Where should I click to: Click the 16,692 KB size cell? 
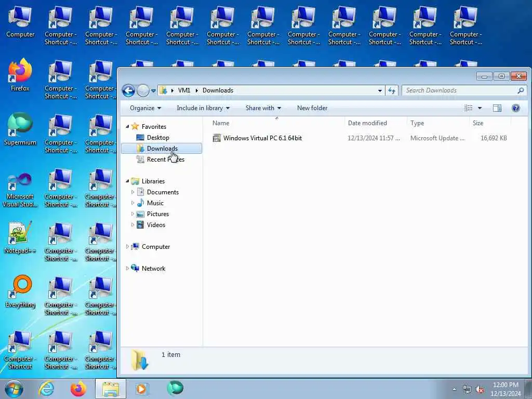point(494,138)
